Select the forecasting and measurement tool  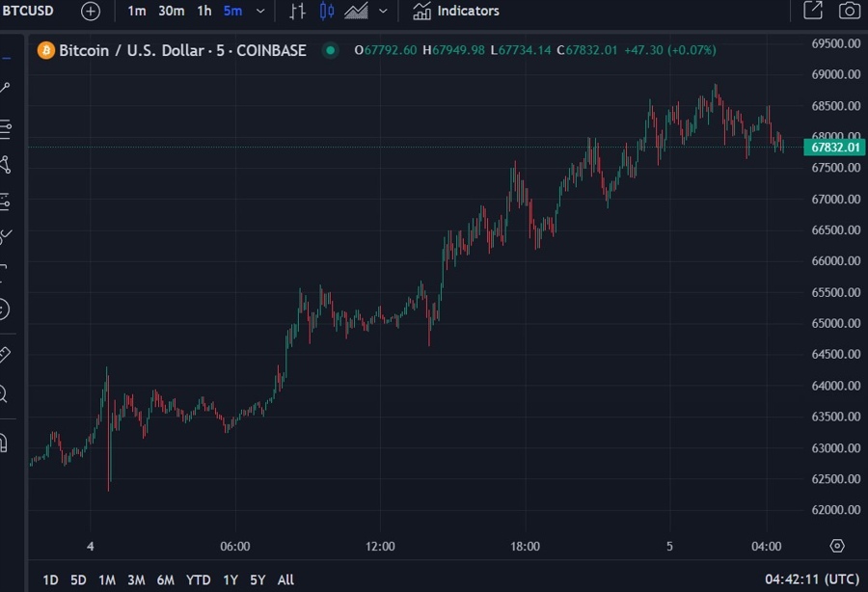(5, 202)
